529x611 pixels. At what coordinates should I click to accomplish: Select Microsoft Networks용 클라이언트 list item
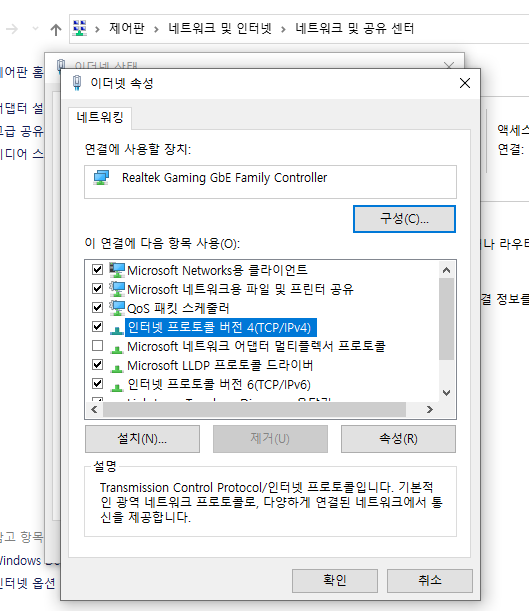coord(217,270)
